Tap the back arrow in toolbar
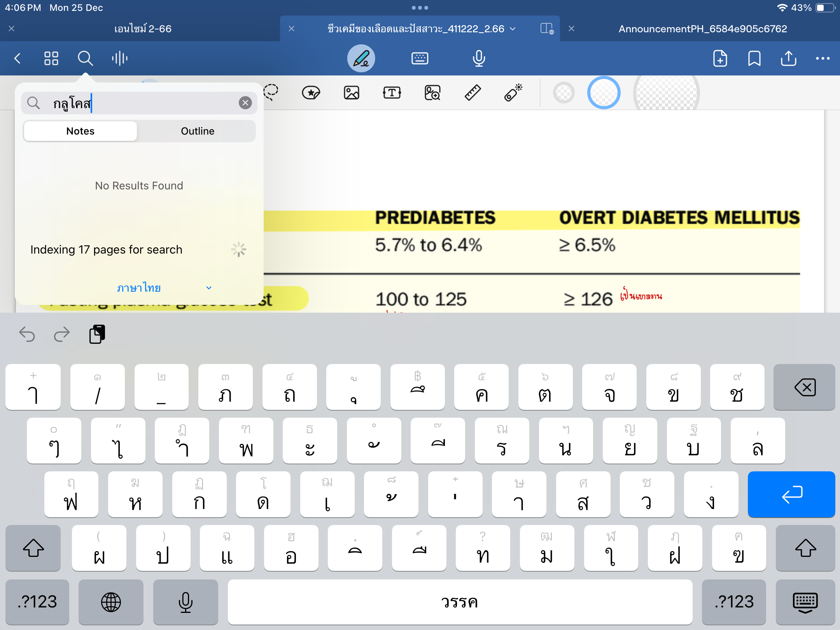Image resolution: width=840 pixels, height=630 pixels. click(17, 58)
